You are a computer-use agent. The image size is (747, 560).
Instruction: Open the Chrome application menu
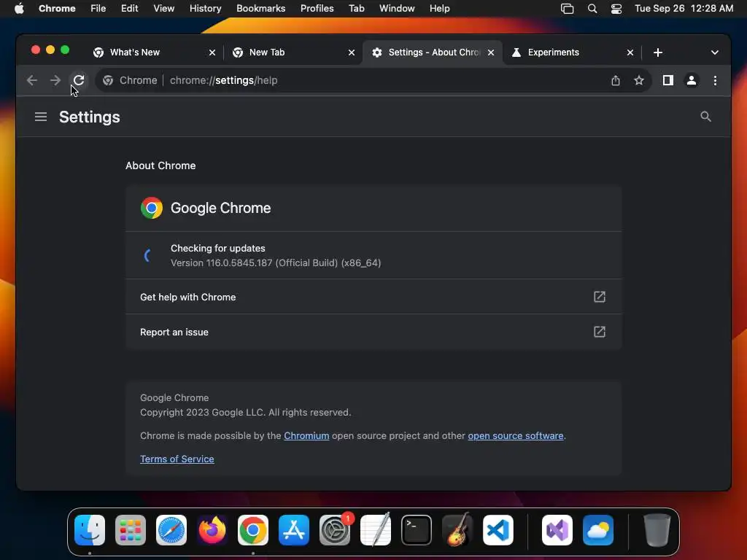pyautogui.click(x=57, y=9)
